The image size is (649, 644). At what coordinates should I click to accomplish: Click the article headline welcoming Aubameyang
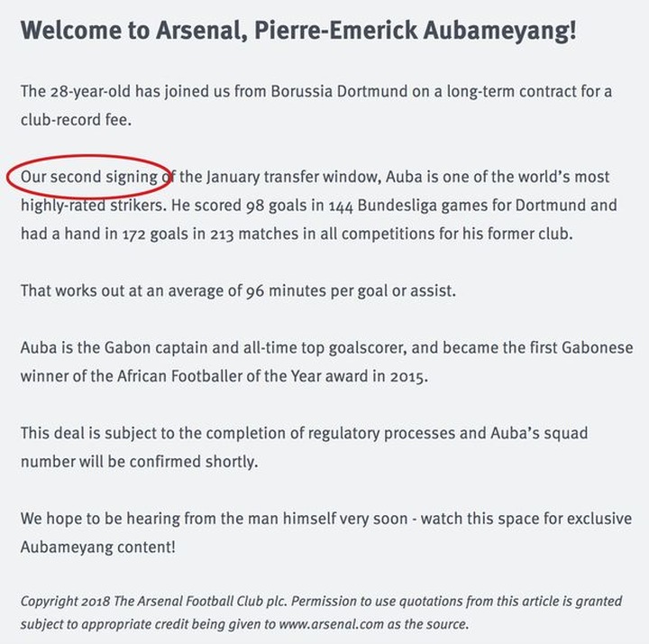pyautogui.click(x=298, y=31)
